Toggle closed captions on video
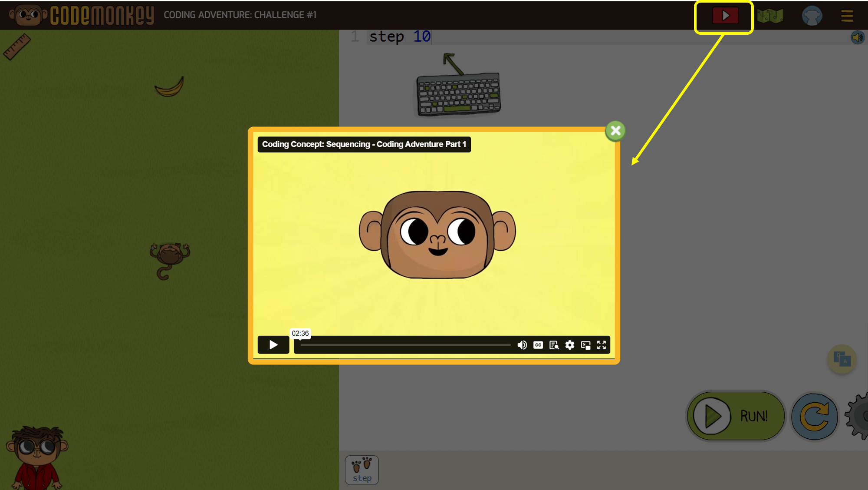 [x=538, y=345]
